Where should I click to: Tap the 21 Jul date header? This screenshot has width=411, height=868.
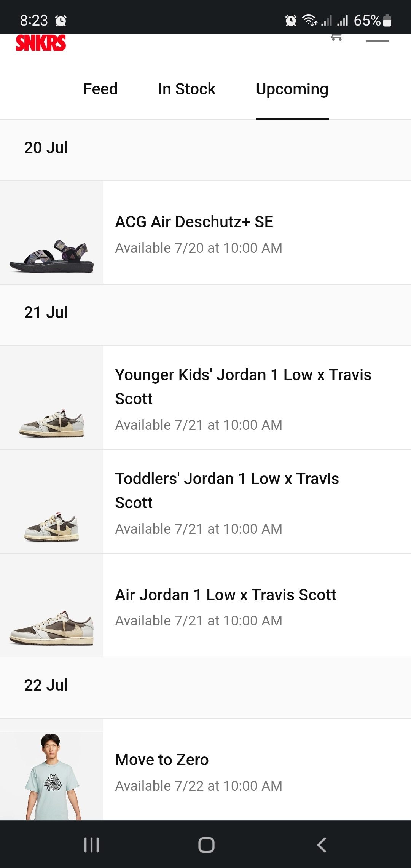point(46,313)
